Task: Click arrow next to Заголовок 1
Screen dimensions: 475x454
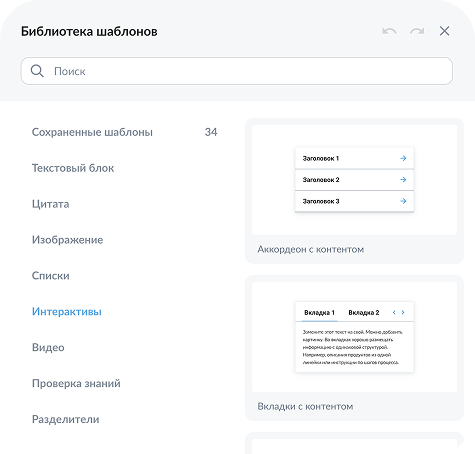Action: point(403,158)
